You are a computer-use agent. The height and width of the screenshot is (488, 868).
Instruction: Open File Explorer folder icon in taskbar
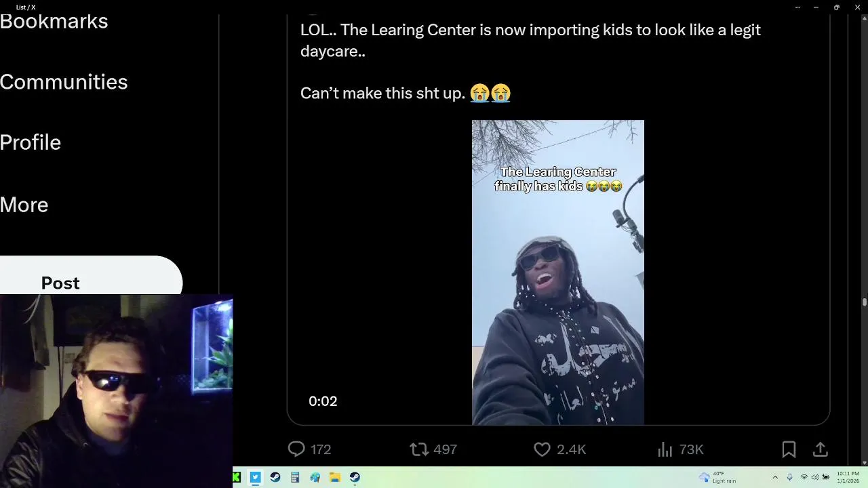coord(335,477)
